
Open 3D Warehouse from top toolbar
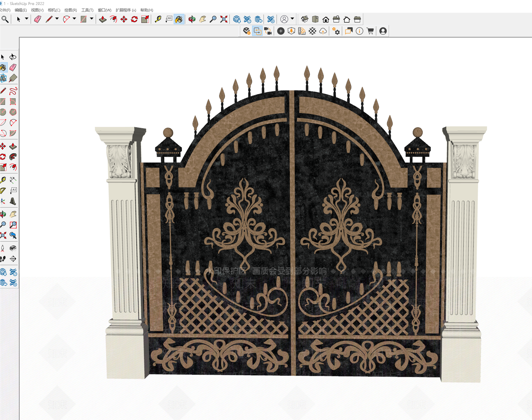click(237, 19)
